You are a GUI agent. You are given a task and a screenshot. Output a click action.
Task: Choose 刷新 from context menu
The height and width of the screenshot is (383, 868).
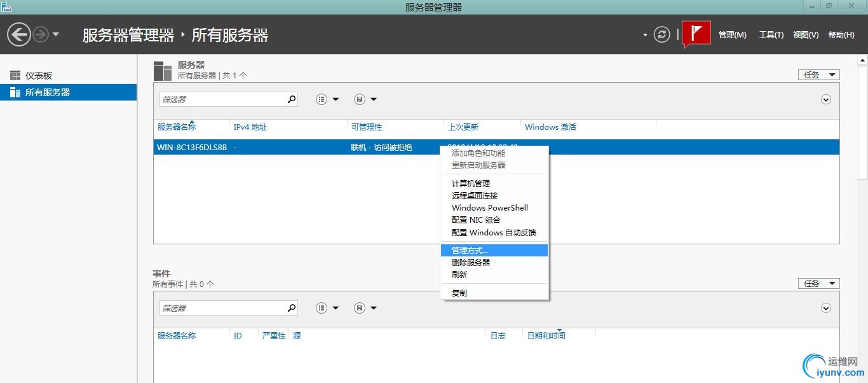coord(494,274)
